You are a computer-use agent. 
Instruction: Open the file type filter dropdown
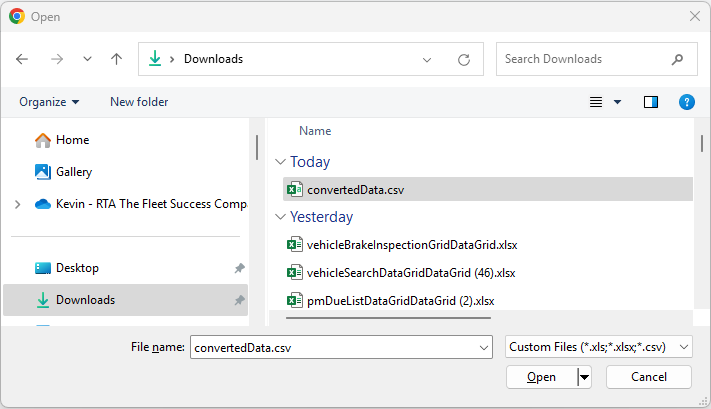[x=599, y=347]
